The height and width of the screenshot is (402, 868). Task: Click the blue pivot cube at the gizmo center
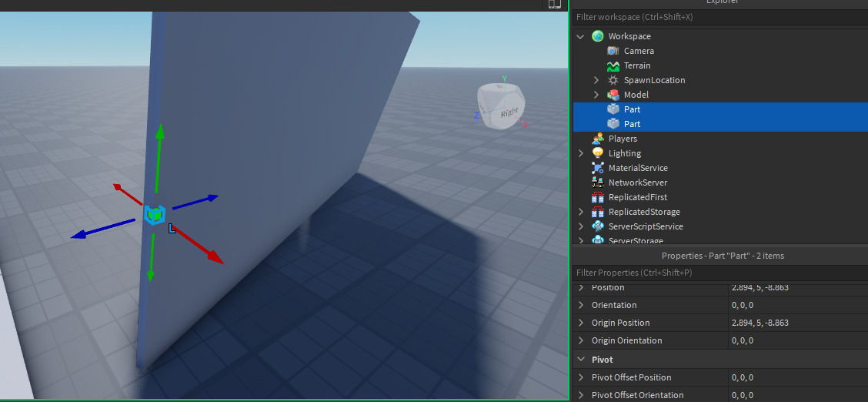[x=155, y=214]
